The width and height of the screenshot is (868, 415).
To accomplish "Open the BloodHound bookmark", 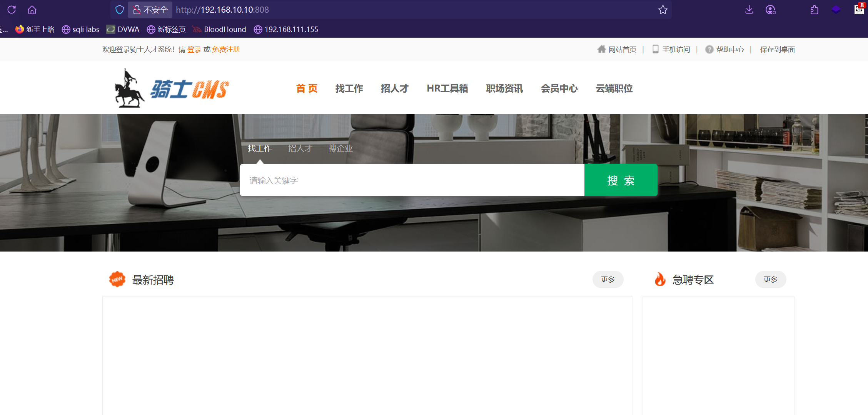I will (x=219, y=29).
